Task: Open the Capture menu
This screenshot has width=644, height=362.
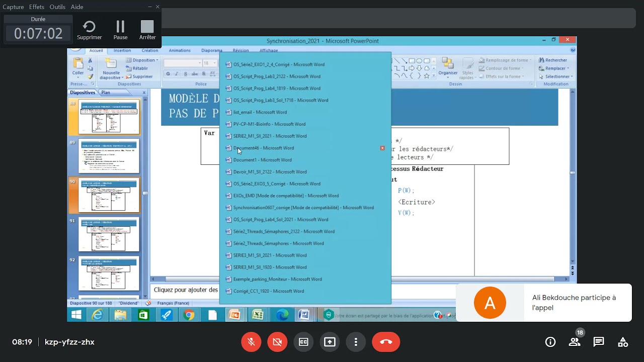Action: point(13,7)
